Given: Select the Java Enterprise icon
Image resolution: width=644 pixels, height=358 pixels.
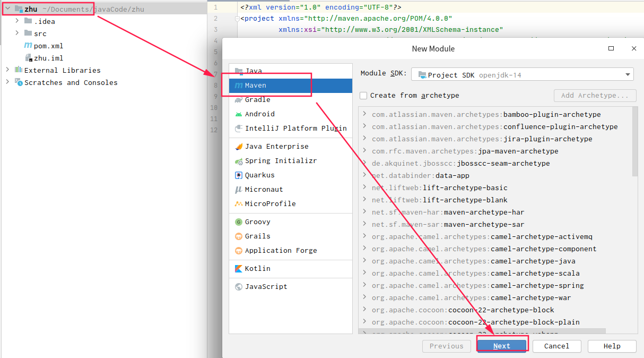Looking at the screenshot, I should tap(239, 147).
